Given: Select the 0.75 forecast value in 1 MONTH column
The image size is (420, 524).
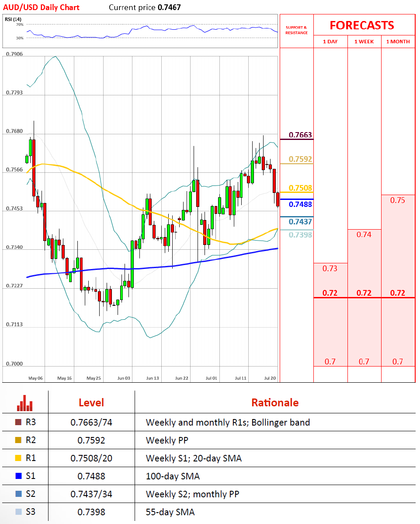Looking at the screenshot, I should [398, 200].
